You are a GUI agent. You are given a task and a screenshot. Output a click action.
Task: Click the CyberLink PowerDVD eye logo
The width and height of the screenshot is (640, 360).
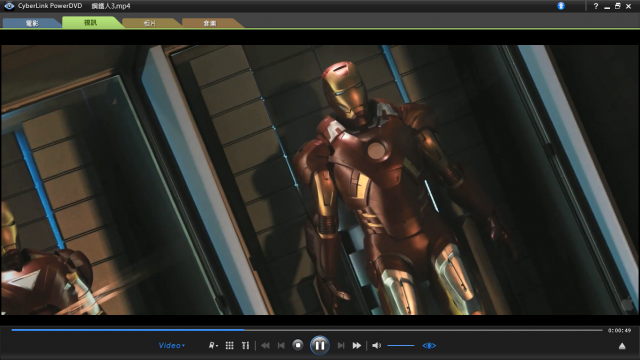point(9,6)
